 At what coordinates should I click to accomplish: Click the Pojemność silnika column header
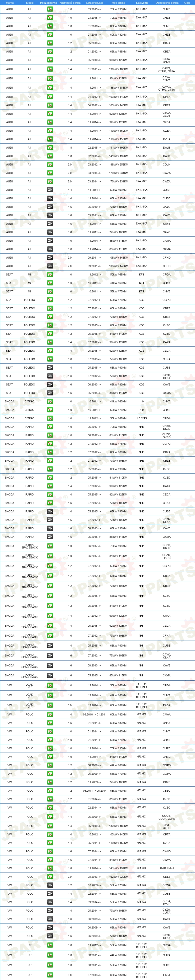coord(70,3)
